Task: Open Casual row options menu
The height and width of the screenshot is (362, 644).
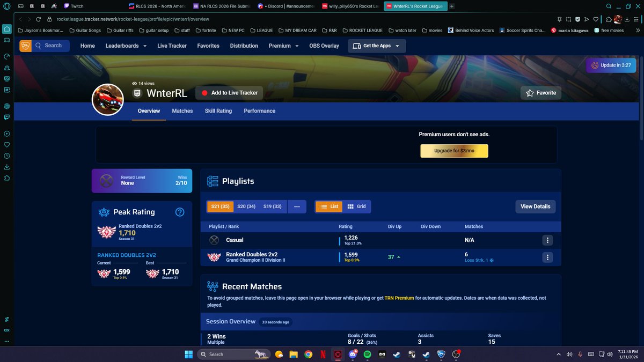Action: 547,240
